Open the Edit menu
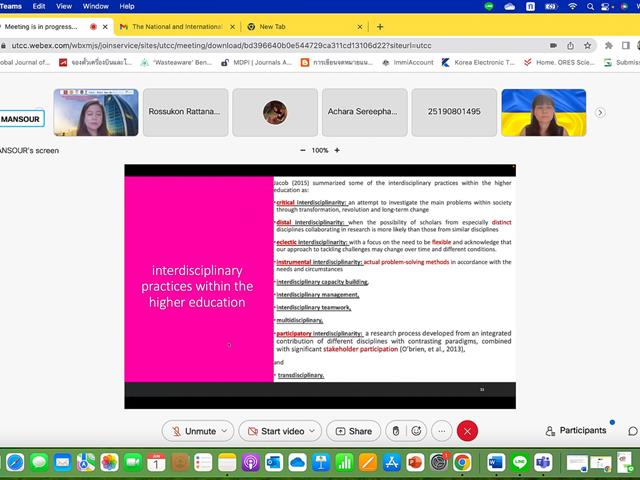The height and width of the screenshot is (480, 640). coord(39,6)
